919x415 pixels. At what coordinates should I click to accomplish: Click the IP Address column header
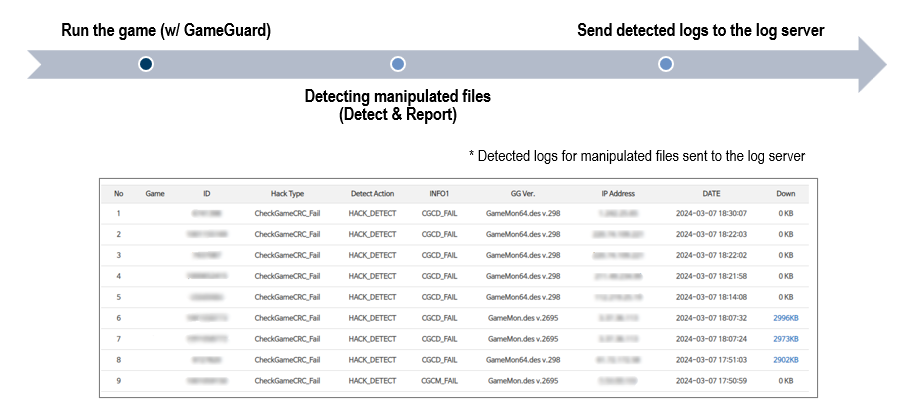[x=618, y=193]
